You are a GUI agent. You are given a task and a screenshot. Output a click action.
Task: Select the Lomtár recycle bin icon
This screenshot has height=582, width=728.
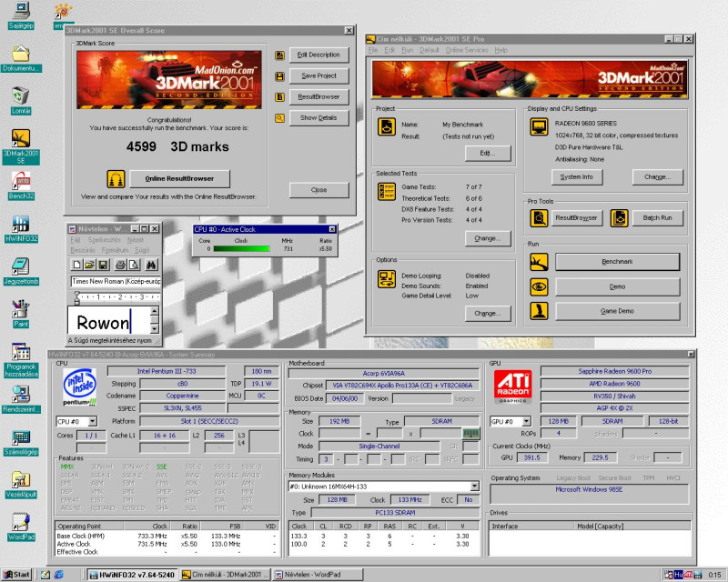21,101
